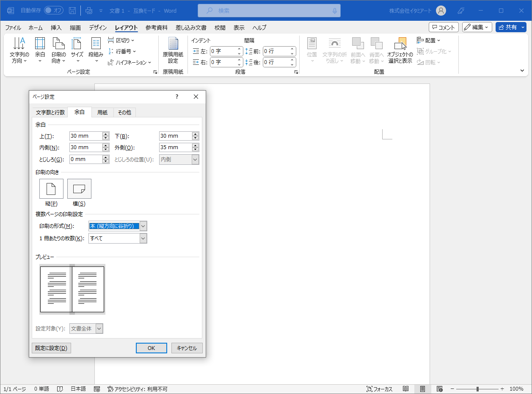This screenshot has height=394, width=532.
Task: Open the 挿入 insert ribbon tab
Action: click(x=56, y=28)
